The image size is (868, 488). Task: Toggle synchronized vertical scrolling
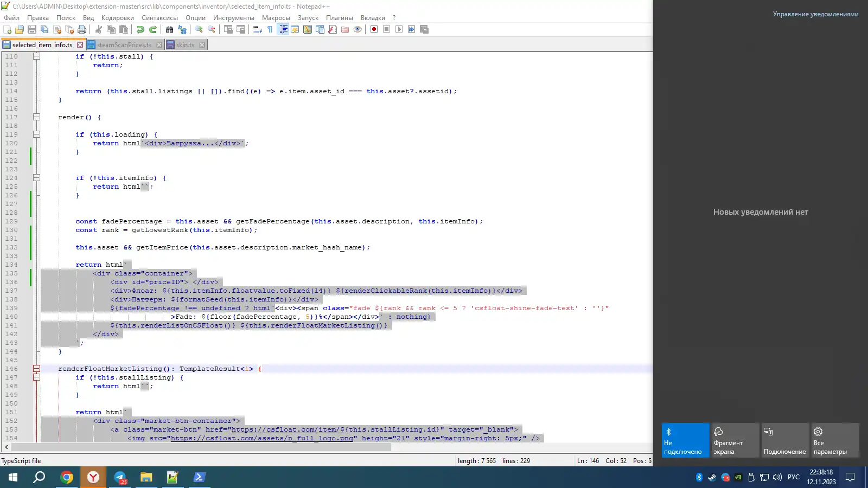(x=228, y=29)
